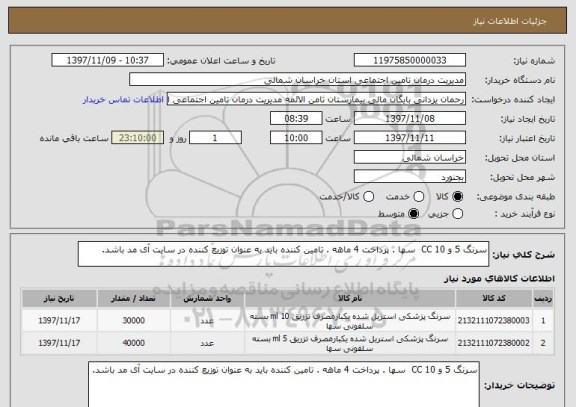Click the validity date field 1397/11/11

[x=410, y=138]
